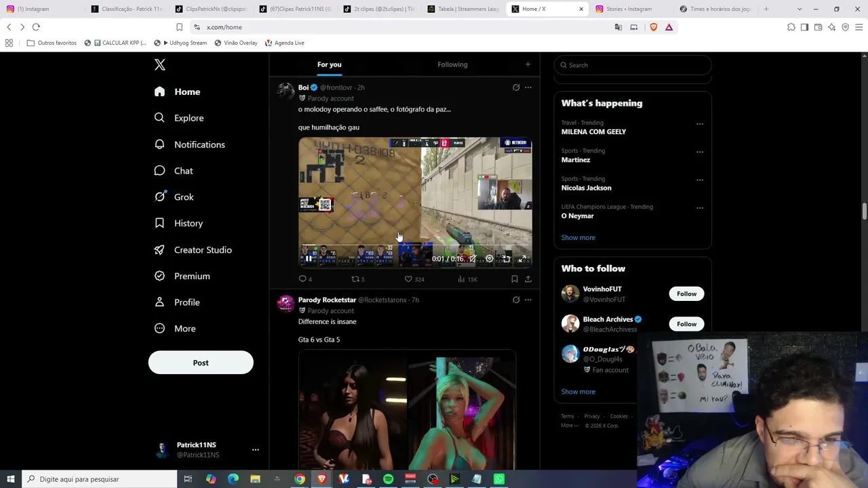Screen dimensions: 868x488
Task: Go to X home via the X logo
Action: pos(160,65)
